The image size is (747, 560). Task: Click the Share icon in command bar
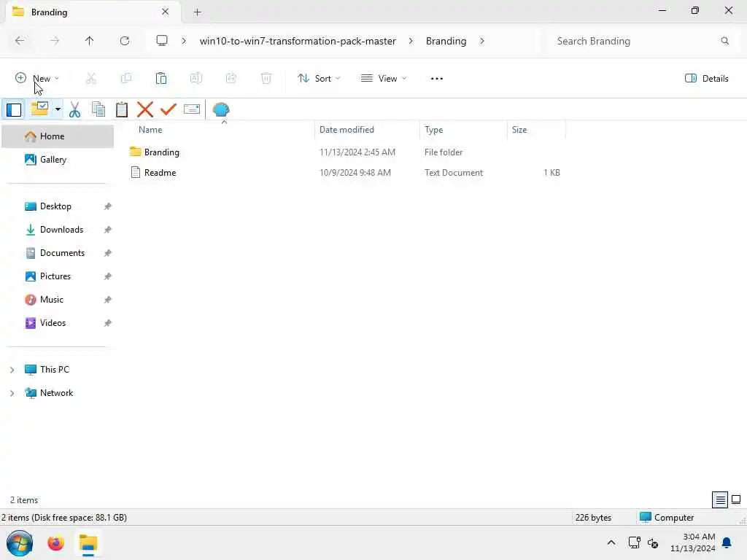[231, 79]
